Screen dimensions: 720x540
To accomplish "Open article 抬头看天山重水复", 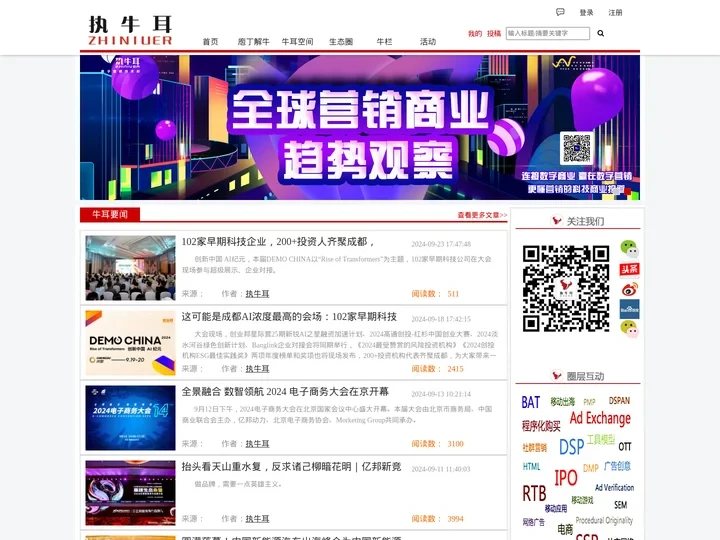I will (x=291, y=467).
